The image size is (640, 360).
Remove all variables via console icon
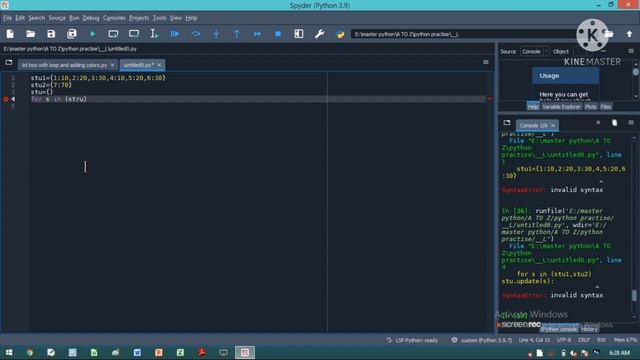[614, 122]
